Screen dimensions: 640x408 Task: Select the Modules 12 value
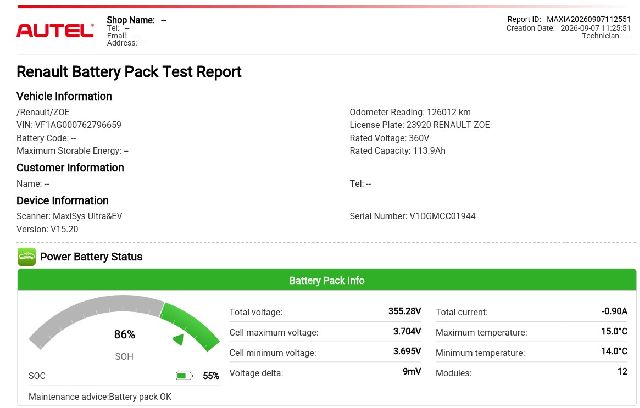pos(622,372)
